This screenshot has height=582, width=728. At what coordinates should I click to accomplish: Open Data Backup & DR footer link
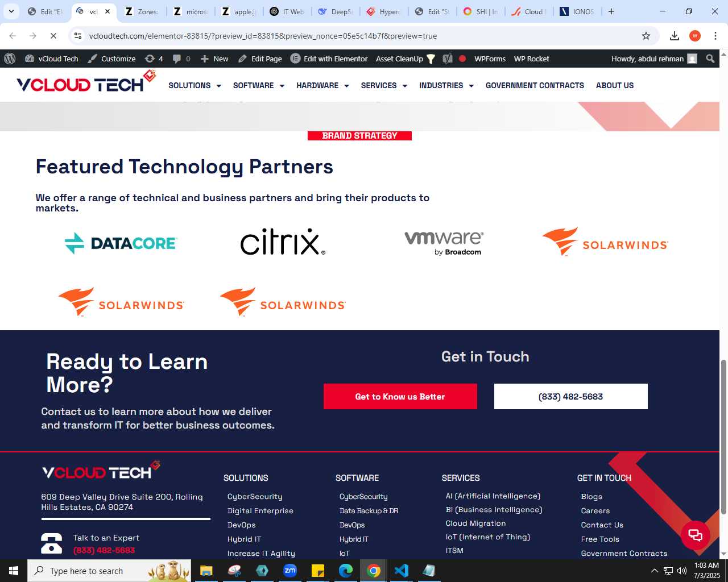pos(369,510)
